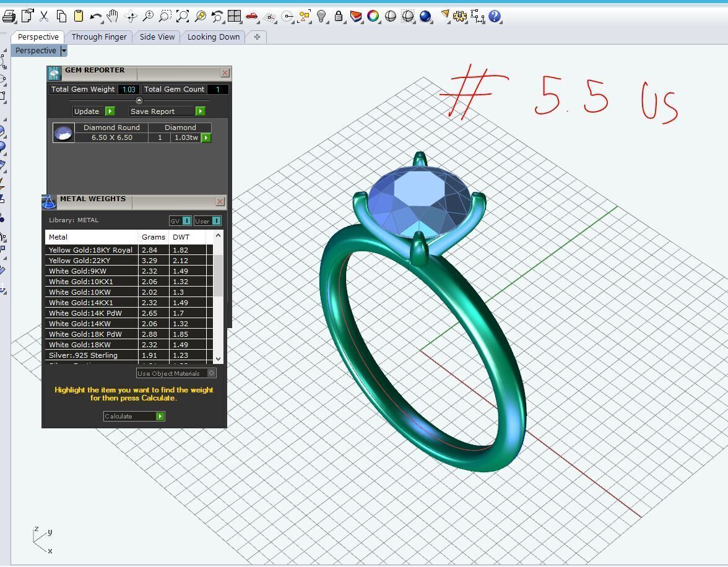This screenshot has height=567, width=728.
Task: Click the Update button
Action: (94, 111)
